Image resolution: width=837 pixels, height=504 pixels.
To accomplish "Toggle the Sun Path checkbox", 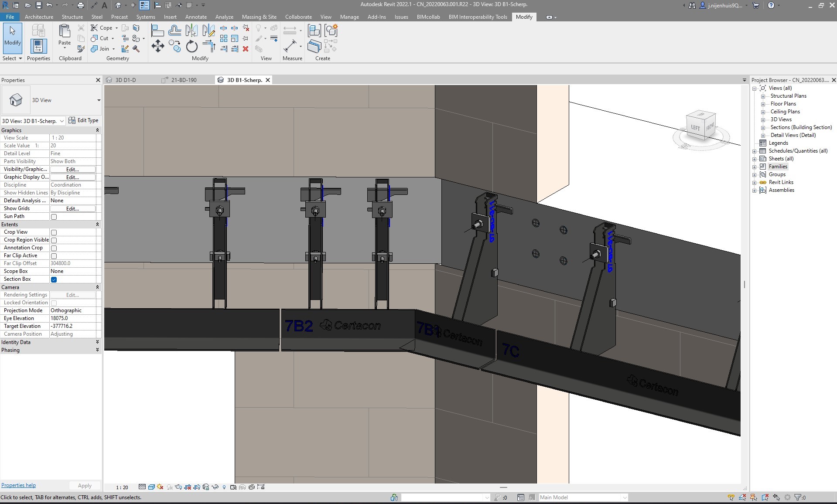I will 54,217.
